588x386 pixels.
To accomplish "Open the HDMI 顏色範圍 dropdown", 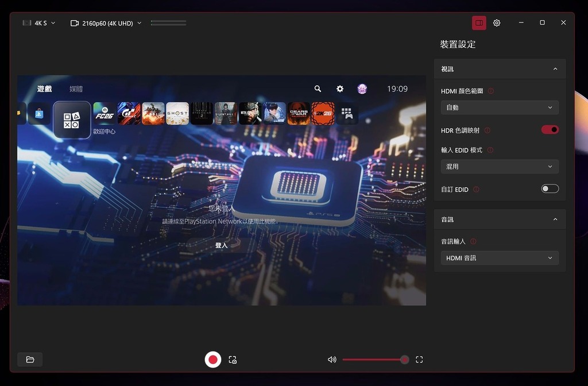I will click(500, 107).
